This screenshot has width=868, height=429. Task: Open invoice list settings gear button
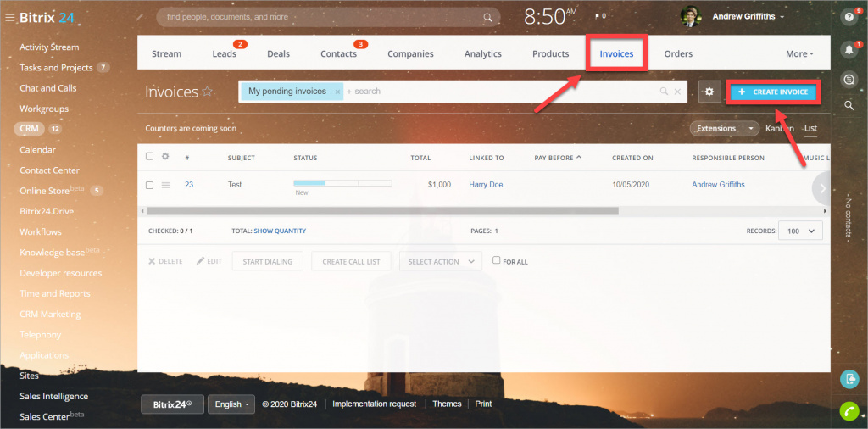[x=709, y=92]
